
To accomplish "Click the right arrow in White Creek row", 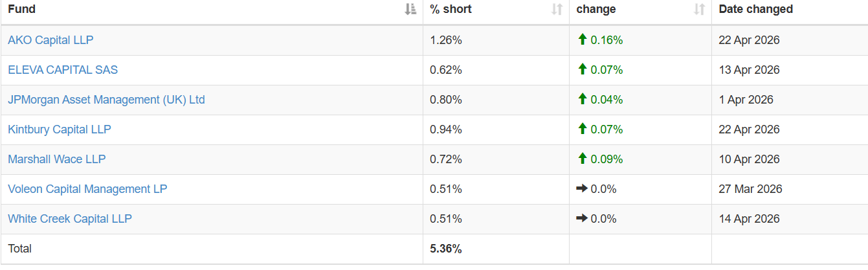I will (x=582, y=218).
